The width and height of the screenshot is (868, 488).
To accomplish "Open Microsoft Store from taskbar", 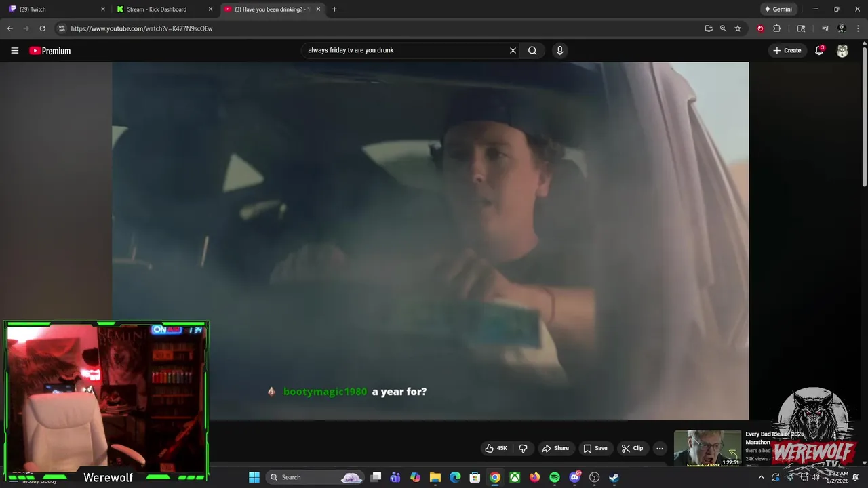I will click(475, 477).
